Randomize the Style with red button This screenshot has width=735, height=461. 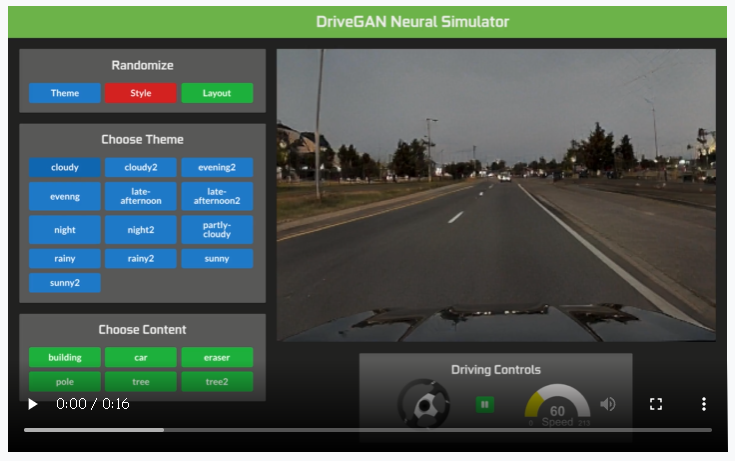(141, 93)
